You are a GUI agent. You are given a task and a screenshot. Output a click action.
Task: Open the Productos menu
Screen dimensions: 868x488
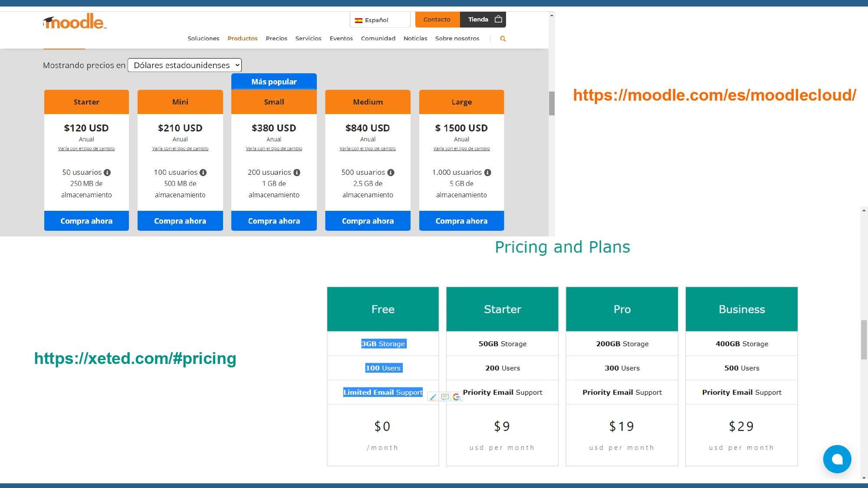tap(242, 38)
